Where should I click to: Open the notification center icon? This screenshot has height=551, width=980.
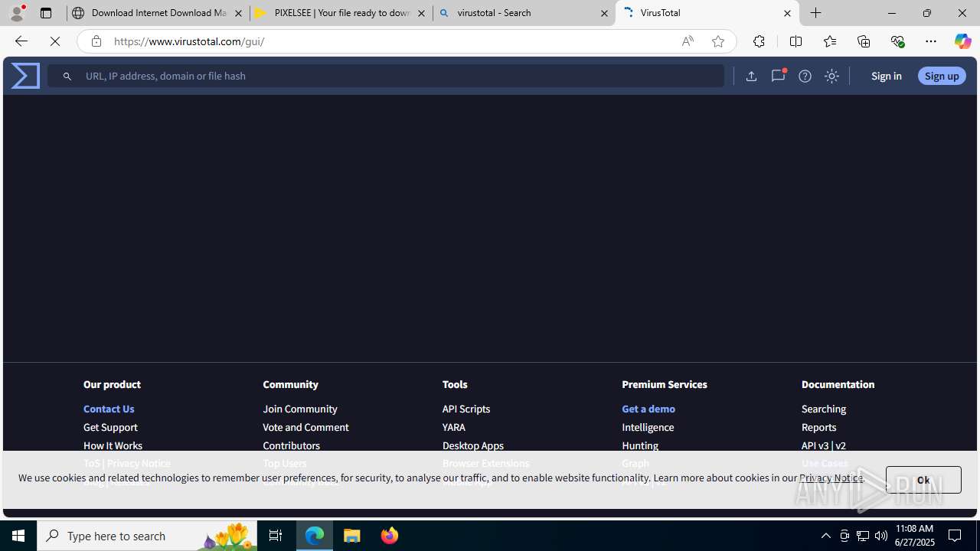click(x=955, y=536)
